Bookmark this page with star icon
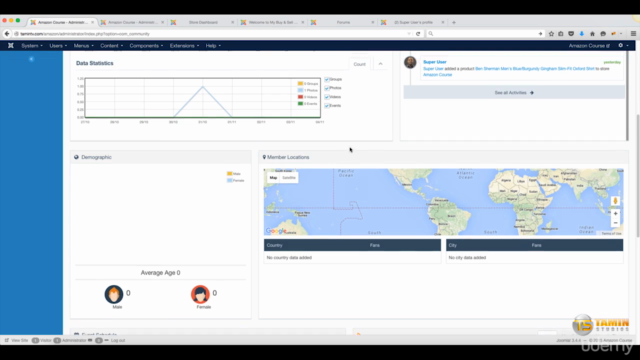Viewport: 640px width, 360px height. 551,34
